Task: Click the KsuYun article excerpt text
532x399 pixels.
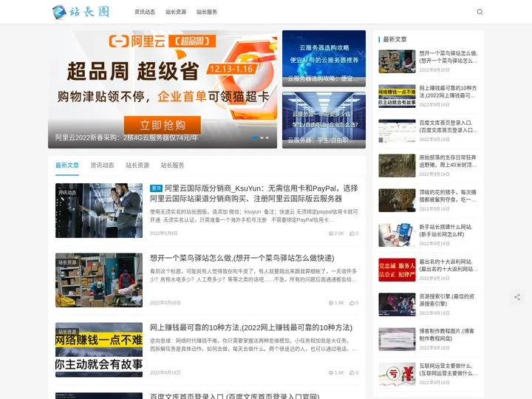Action: pos(253,216)
